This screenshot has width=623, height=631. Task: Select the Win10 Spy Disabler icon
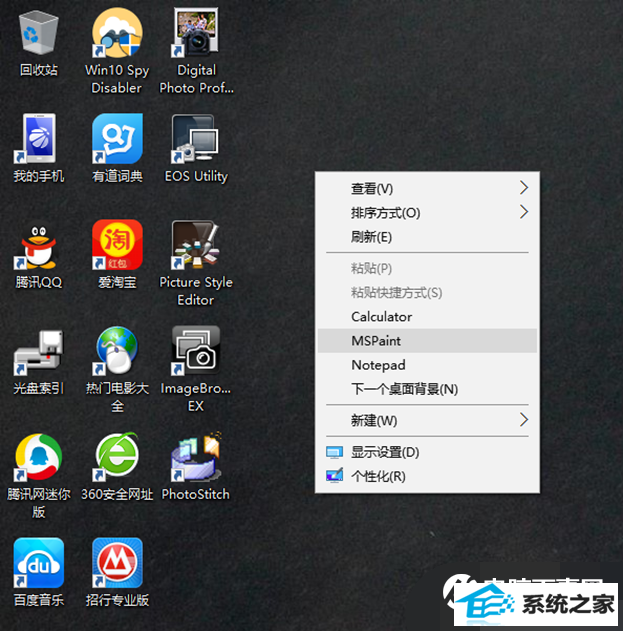click(117, 34)
